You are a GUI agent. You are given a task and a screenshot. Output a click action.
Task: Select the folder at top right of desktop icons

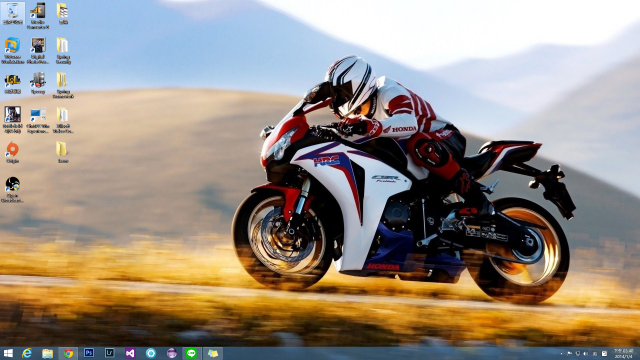tap(62, 13)
